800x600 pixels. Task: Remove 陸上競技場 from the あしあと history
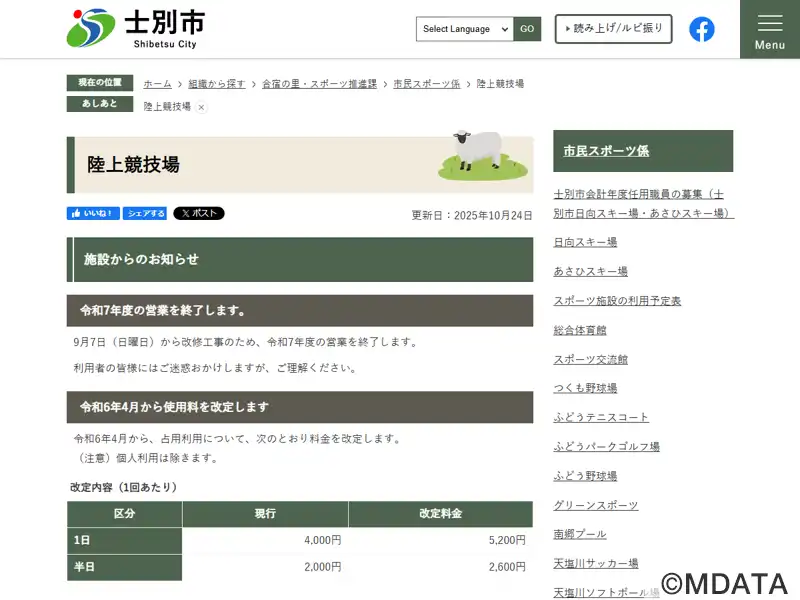tap(201, 107)
